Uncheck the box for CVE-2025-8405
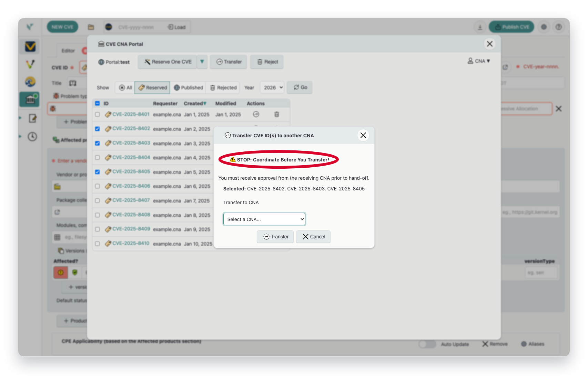 pyautogui.click(x=97, y=172)
